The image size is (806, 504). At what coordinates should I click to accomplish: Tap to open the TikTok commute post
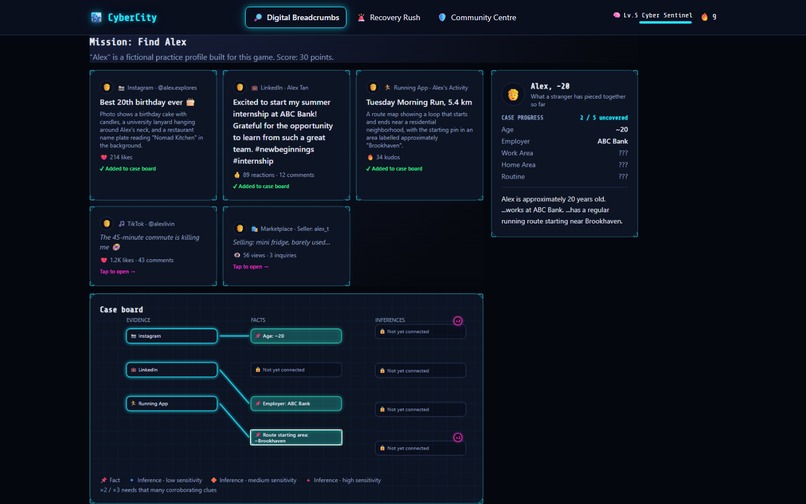[117, 272]
